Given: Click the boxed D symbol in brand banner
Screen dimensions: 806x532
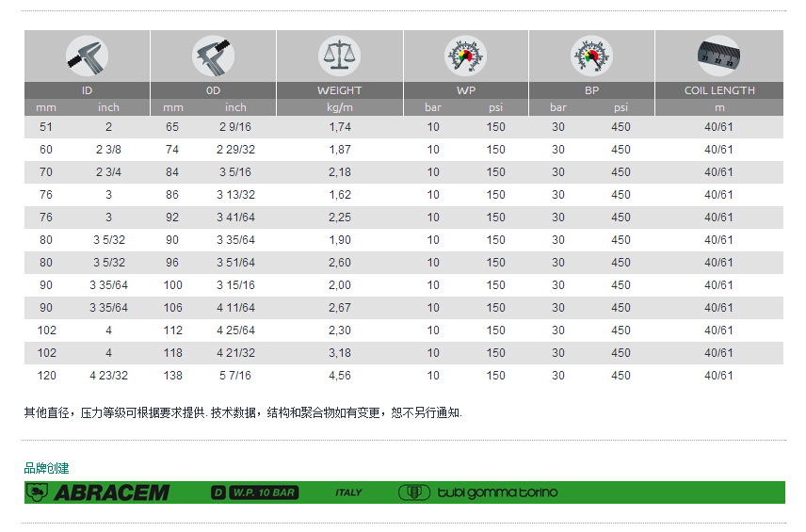Looking at the screenshot, I should tap(218, 492).
